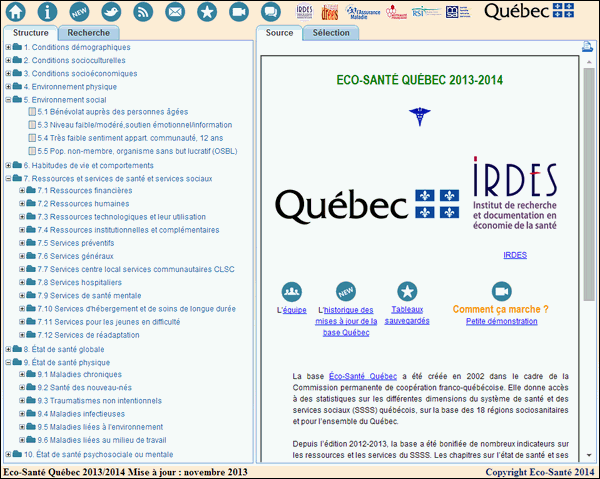Open the Twitter bird icon

(x=111, y=11)
